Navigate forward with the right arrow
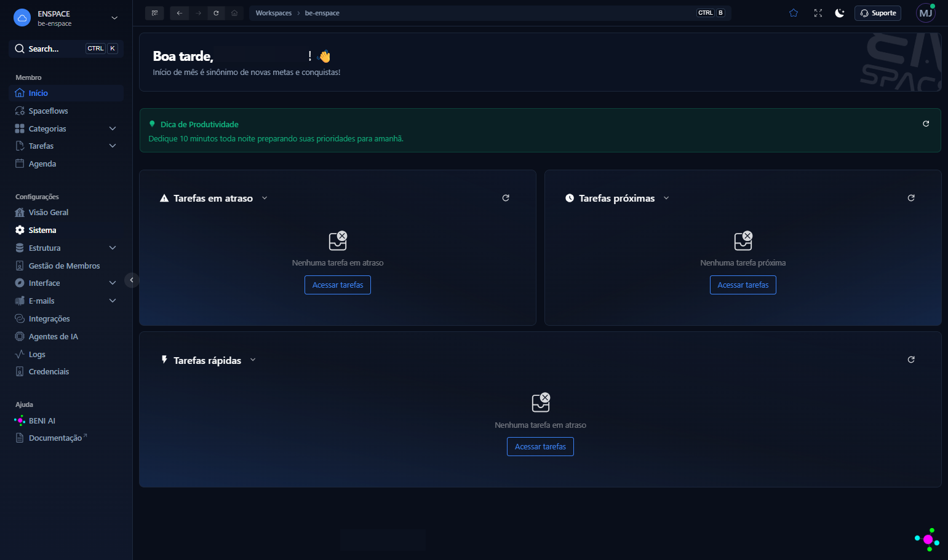 point(198,13)
